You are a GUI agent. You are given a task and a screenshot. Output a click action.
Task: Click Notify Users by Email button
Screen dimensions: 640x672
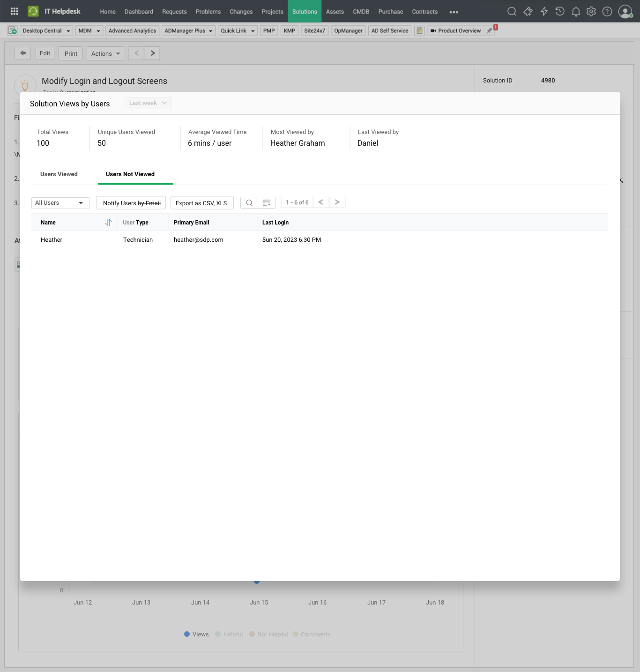(x=131, y=203)
